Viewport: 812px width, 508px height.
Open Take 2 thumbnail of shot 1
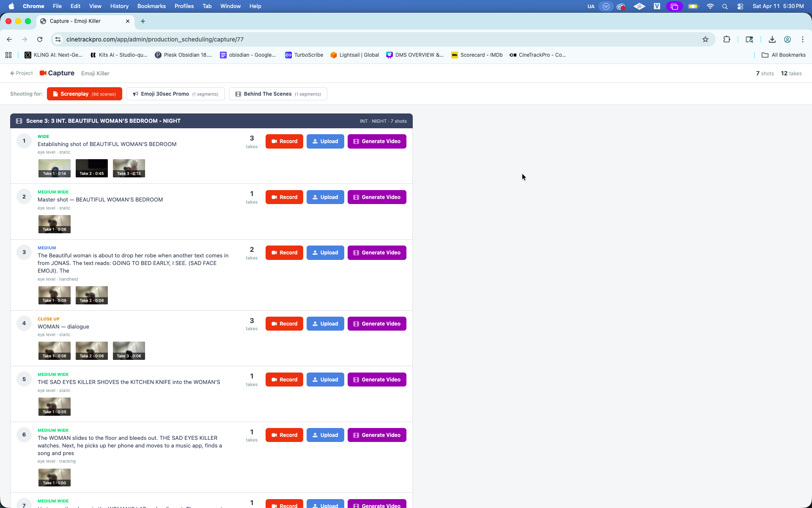coord(91,168)
